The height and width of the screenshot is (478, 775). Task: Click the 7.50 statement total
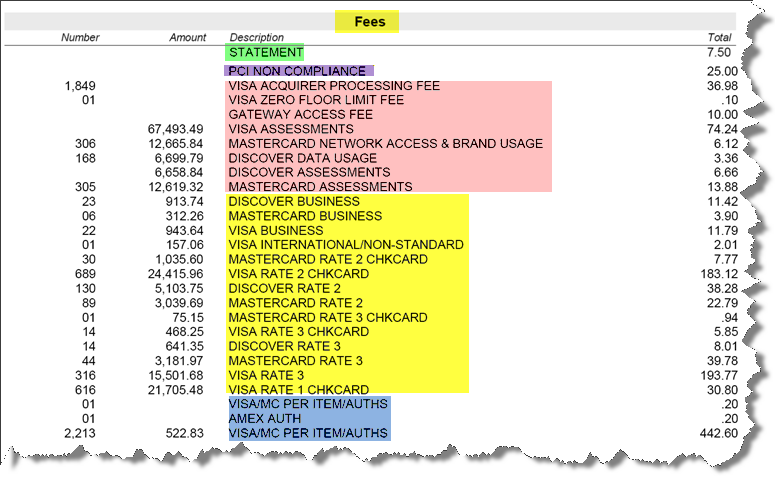click(x=719, y=52)
